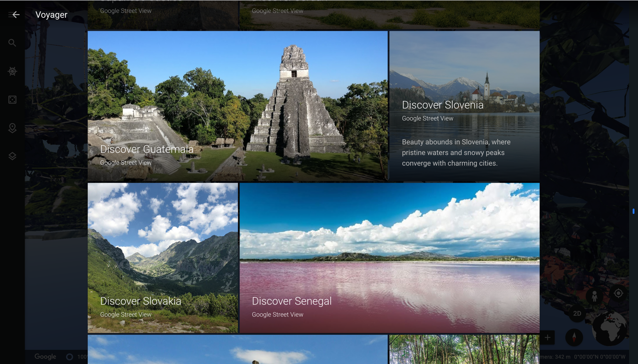Click the compass north arrow
Image resolution: width=638 pixels, height=364 pixels.
[x=574, y=337]
